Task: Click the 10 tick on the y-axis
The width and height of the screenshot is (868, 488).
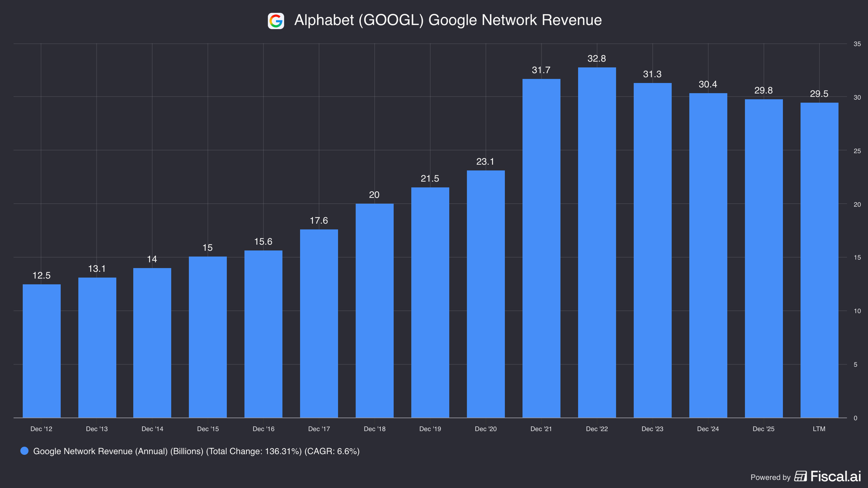Action: click(x=857, y=311)
